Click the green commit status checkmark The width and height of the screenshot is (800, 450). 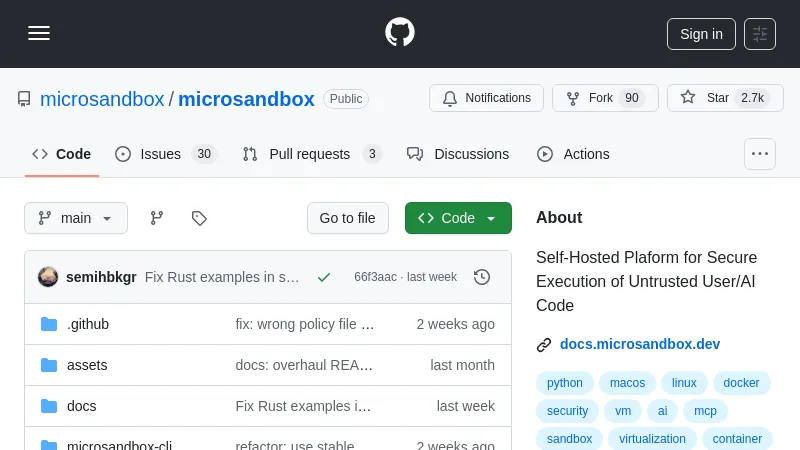click(x=324, y=277)
